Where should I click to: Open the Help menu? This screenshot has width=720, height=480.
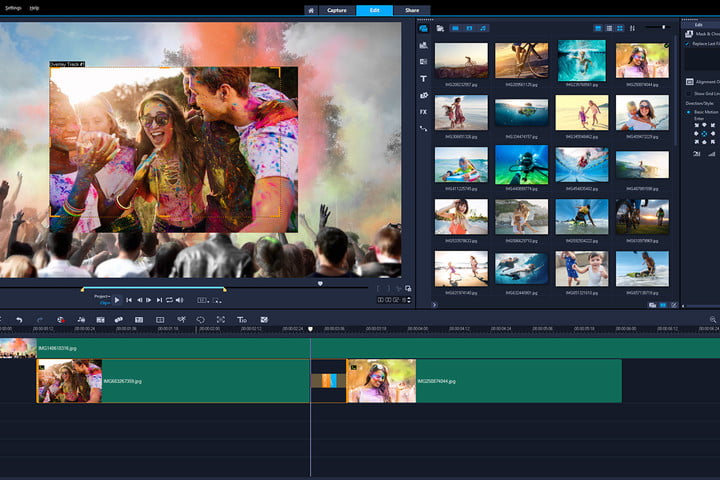tap(34, 8)
